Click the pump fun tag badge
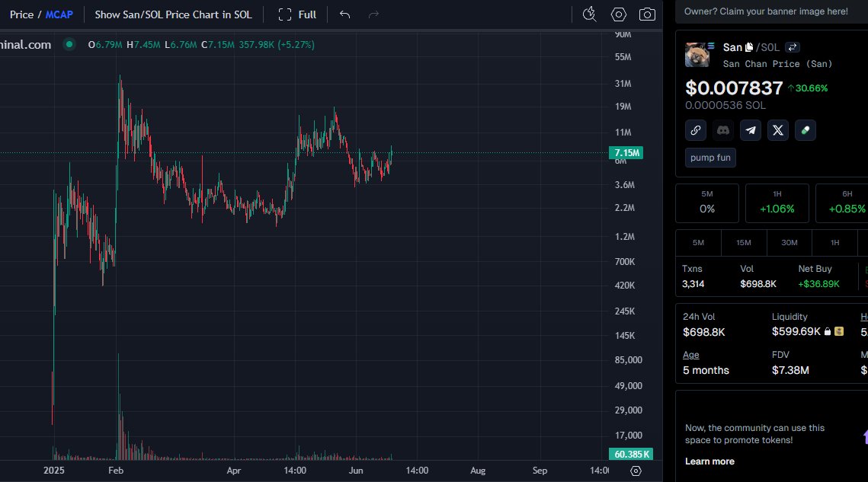 (x=709, y=157)
